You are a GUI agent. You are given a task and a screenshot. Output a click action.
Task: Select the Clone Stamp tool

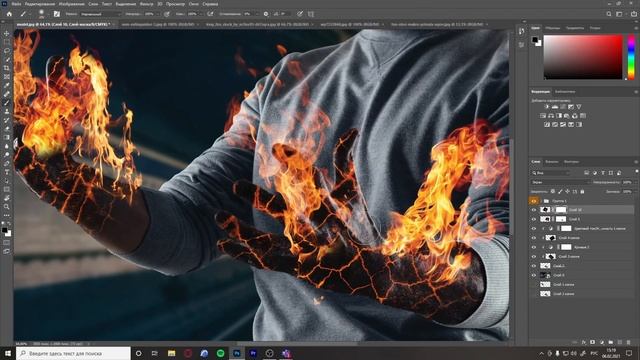click(x=7, y=111)
